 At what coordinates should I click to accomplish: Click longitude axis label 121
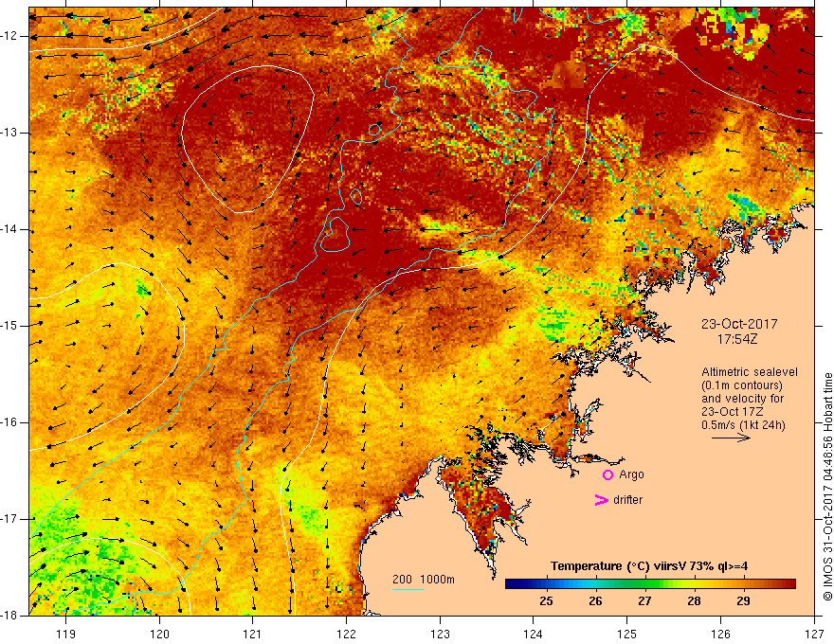point(253,634)
